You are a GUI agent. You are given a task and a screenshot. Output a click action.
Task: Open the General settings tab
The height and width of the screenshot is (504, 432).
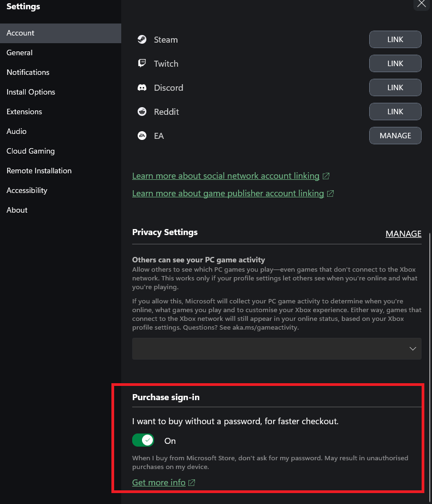[20, 52]
